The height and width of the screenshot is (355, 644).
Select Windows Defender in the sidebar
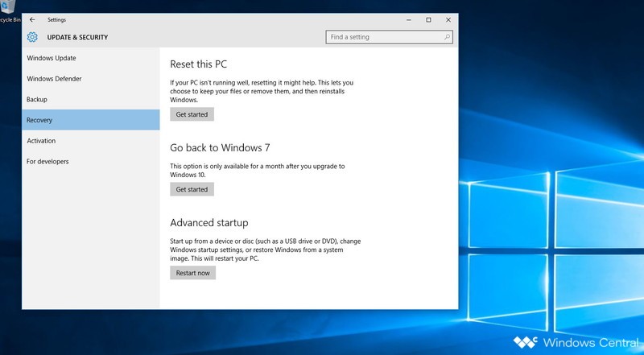pos(91,78)
